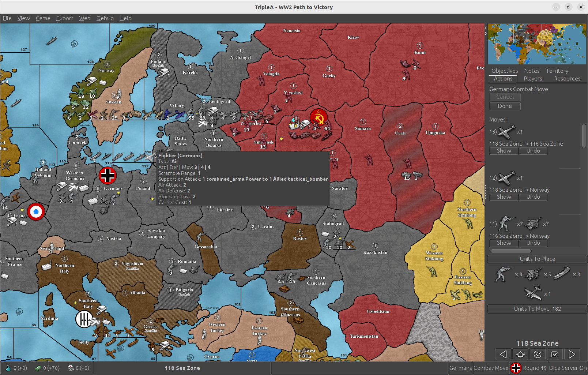Click transport ship icon in Units To Place
The height and width of the screenshot is (375, 588).
pyautogui.click(x=562, y=273)
